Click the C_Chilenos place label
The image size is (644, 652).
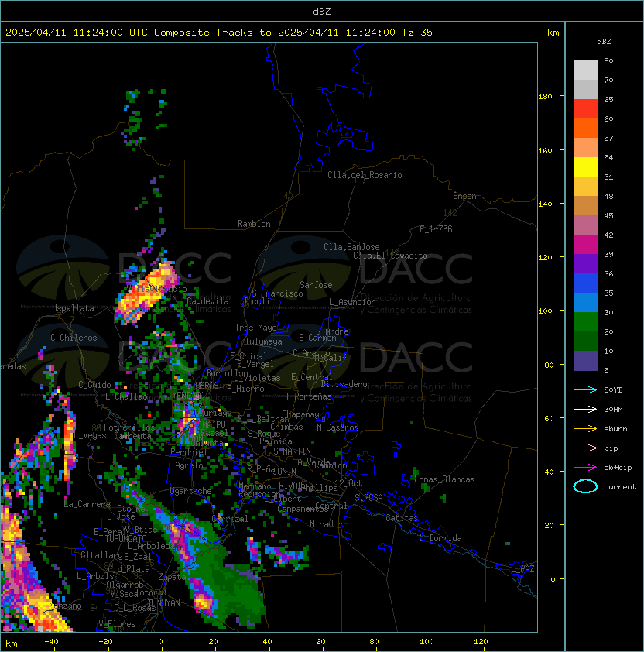click(x=74, y=338)
